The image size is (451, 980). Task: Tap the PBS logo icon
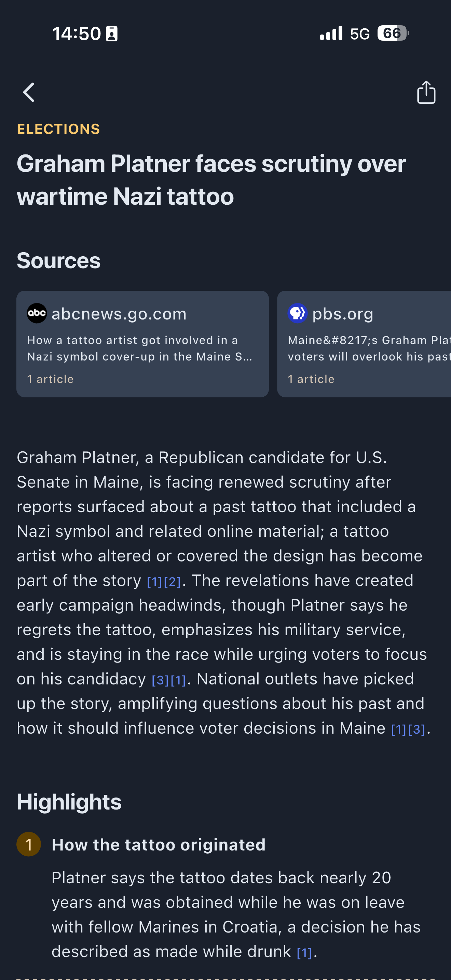[297, 313]
